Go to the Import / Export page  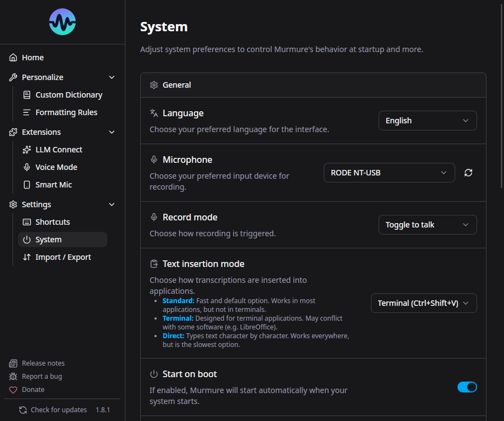coord(64,257)
